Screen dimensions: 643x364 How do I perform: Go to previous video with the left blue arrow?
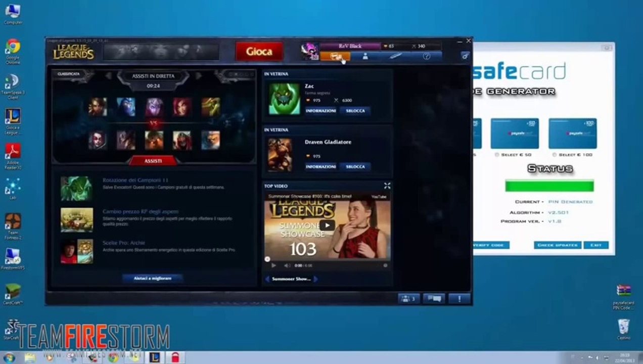[267, 279]
